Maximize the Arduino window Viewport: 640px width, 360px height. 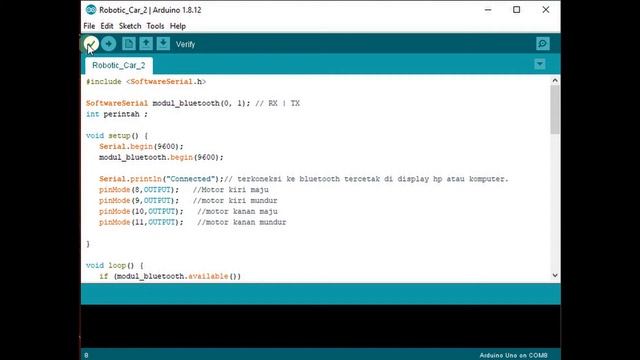coord(516,10)
